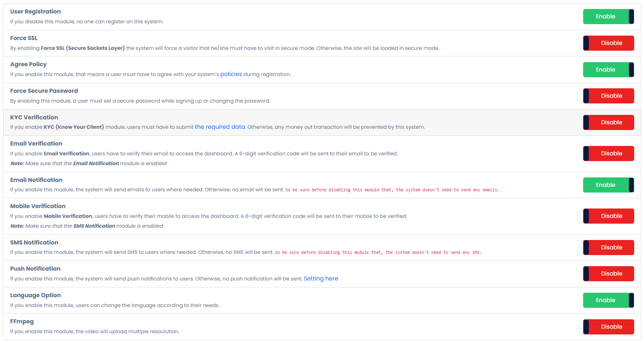Toggle the Force Secure Password switch

[608, 96]
